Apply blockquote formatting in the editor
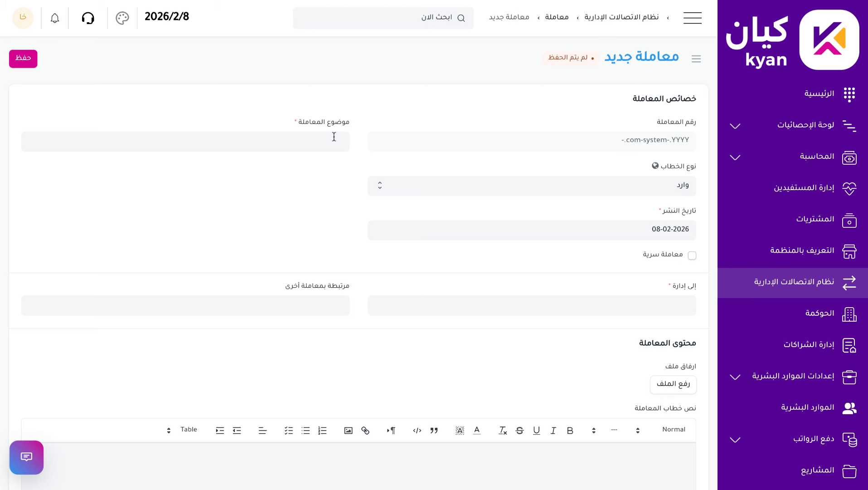The height and width of the screenshot is (490, 868). click(x=434, y=430)
